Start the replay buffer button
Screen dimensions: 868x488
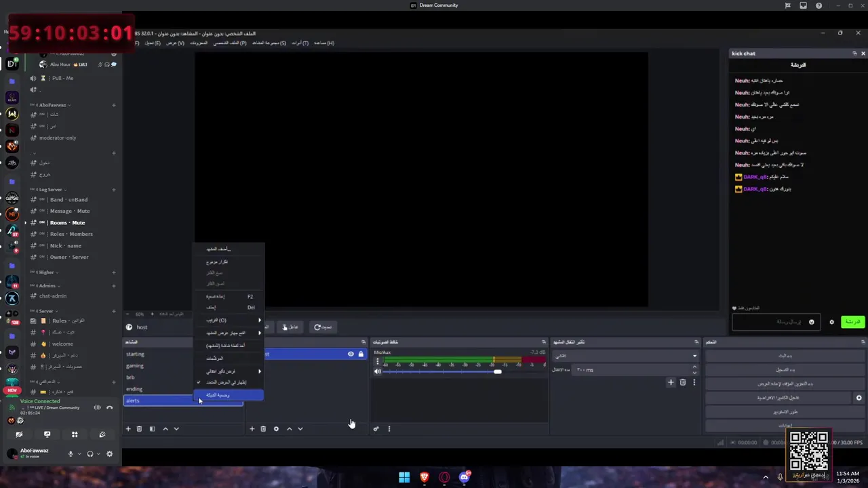point(785,384)
